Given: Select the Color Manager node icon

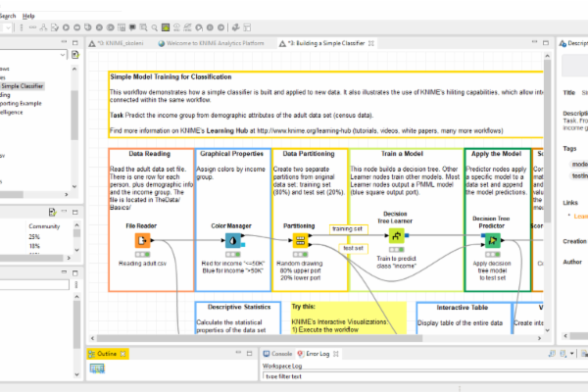Looking at the screenshot, I should (x=233, y=241).
